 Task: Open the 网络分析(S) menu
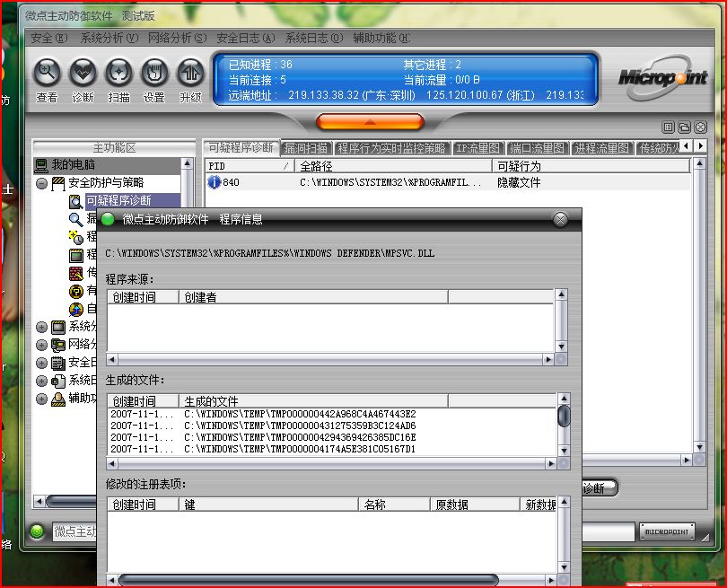177,38
